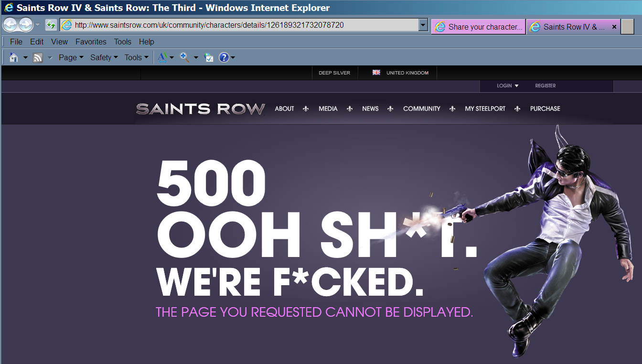The height and width of the screenshot is (364, 642).
Task: Click 'The page you requested cannot be displayed' text
Action: (x=314, y=312)
